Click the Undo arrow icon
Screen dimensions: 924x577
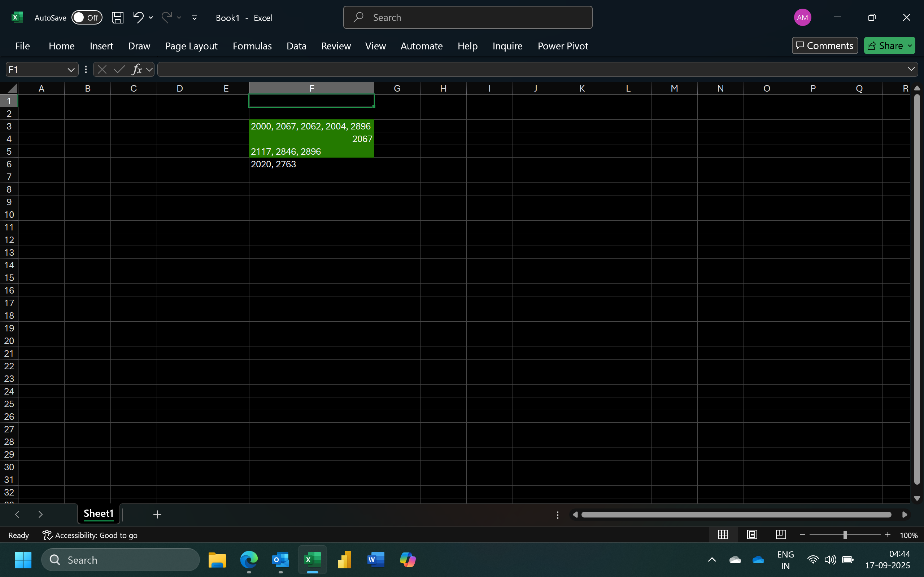click(138, 18)
